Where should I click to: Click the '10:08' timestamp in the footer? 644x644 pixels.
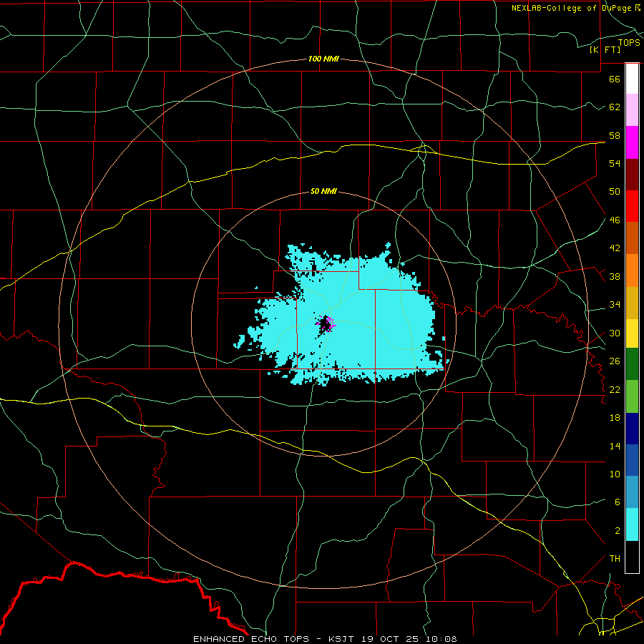441,639
